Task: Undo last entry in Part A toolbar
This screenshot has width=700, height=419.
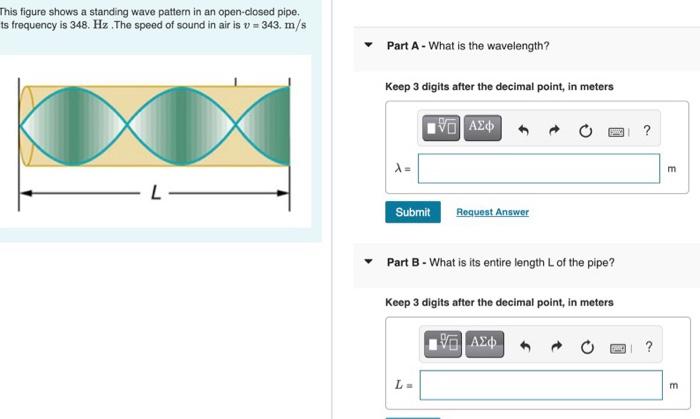Action: (524, 131)
